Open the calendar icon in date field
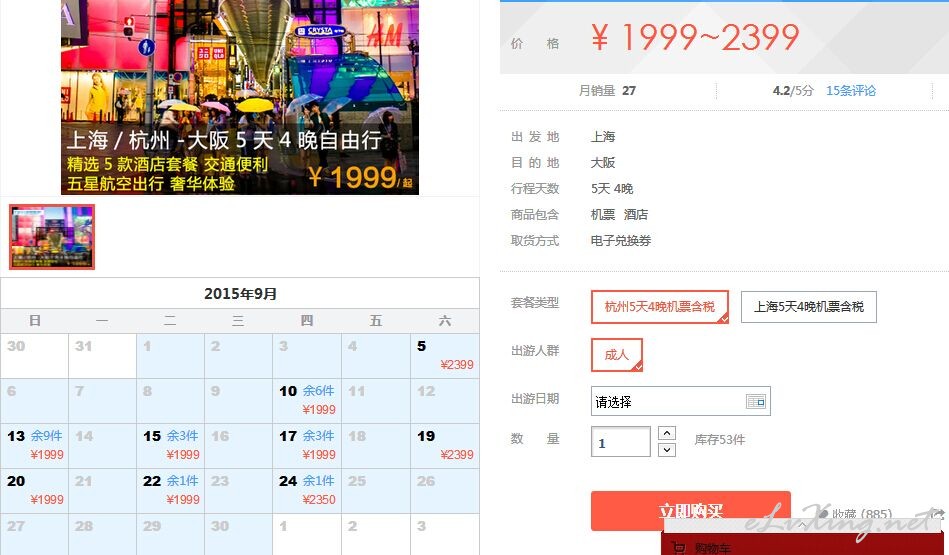Image resolution: width=949 pixels, height=555 pixels. (755, 401)
